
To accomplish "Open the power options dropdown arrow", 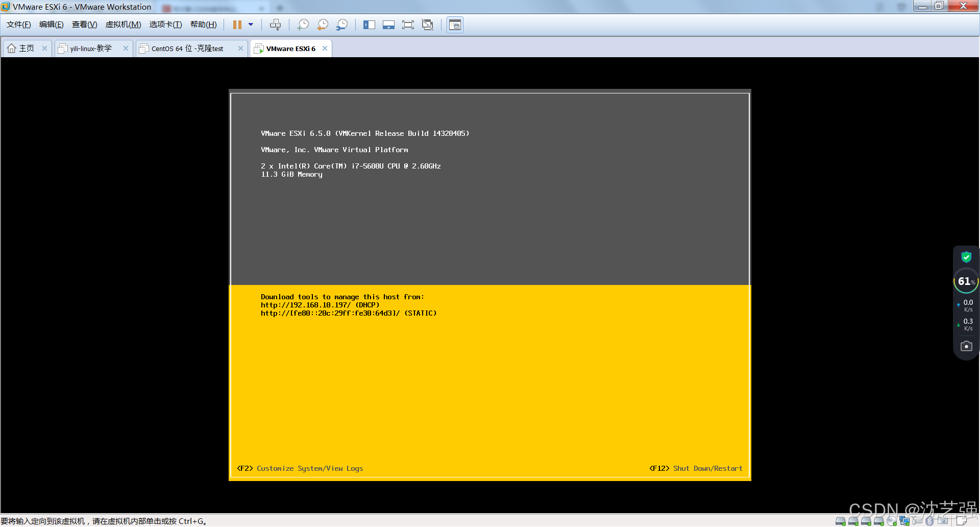I will point(251,25).
